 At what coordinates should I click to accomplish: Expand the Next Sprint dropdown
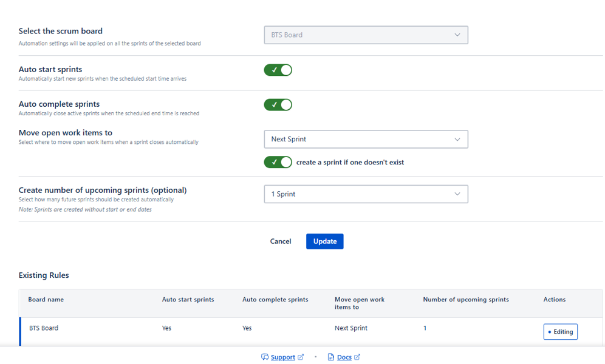click(x=366, y=140)
